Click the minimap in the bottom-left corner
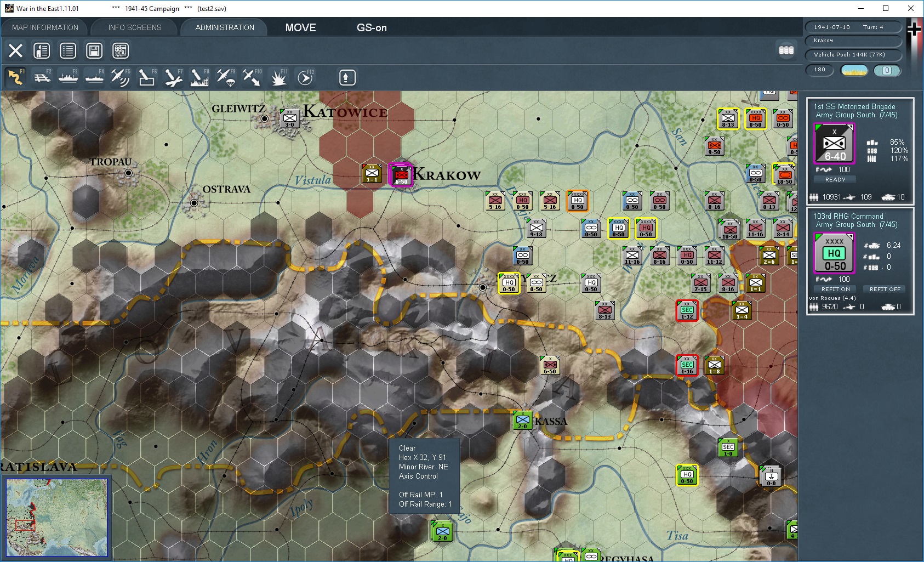The width and height of the screenshot is (924, 562). click(57, 518)
